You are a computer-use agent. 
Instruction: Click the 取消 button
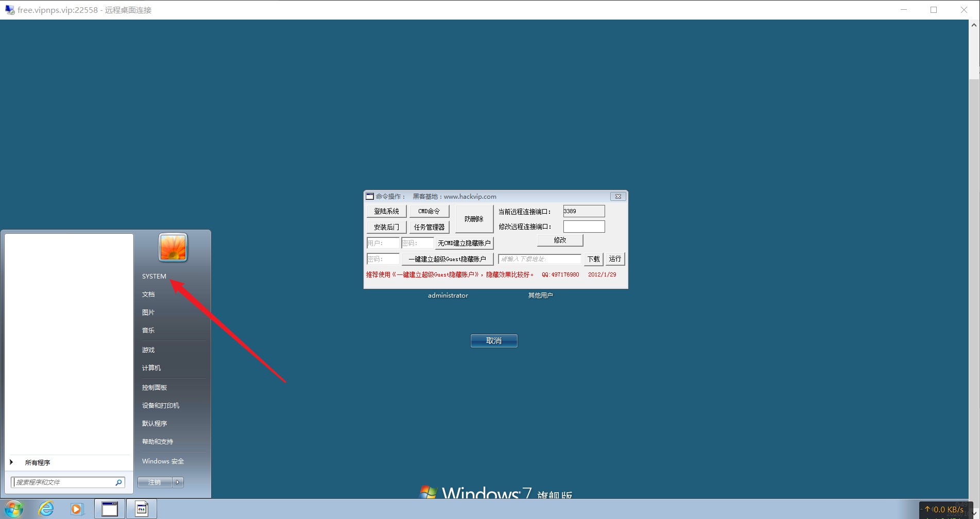[x=494, y=341]
